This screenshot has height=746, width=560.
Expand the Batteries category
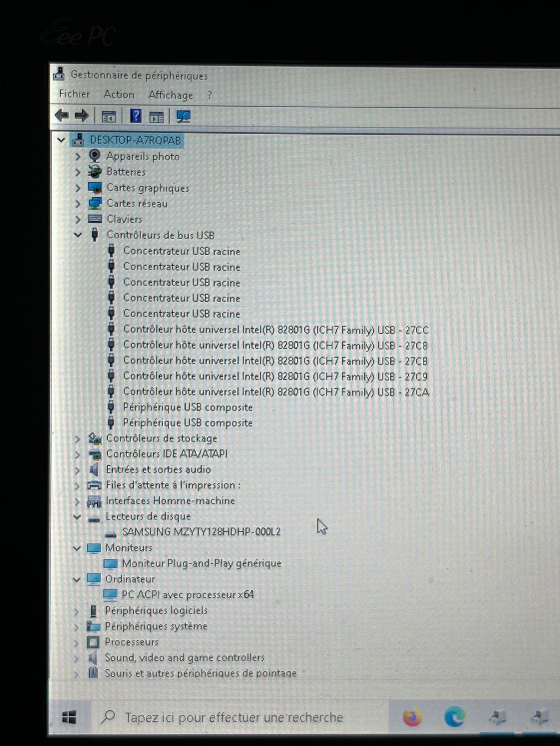coord(78,172)
